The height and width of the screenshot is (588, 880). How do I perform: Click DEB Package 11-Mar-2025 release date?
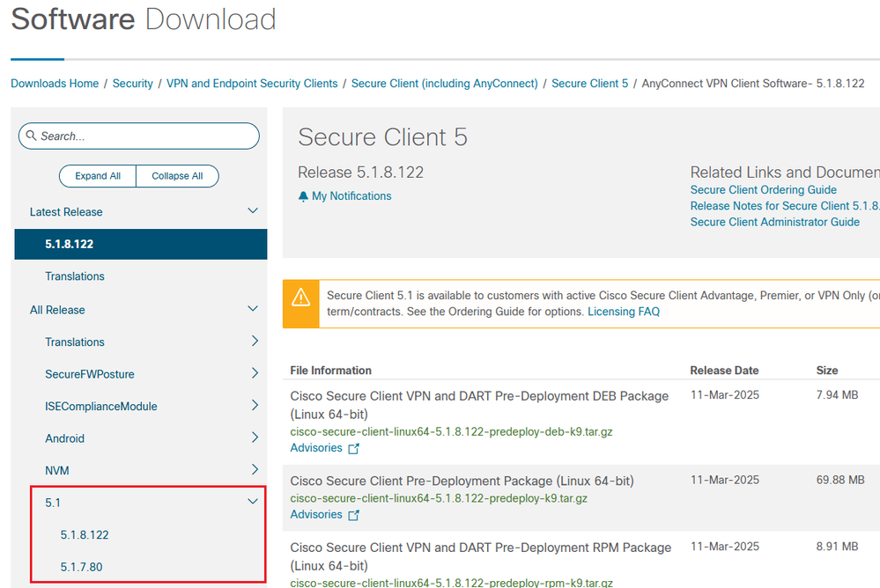click(725, 395)
